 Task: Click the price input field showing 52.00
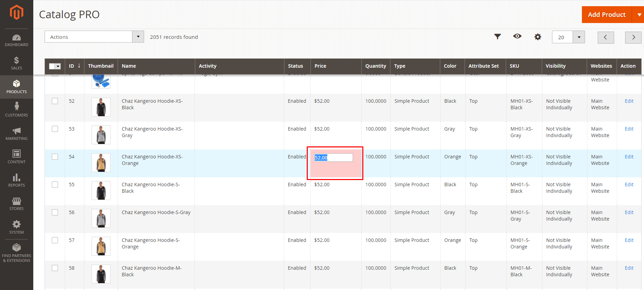click(x=333, y=157)
